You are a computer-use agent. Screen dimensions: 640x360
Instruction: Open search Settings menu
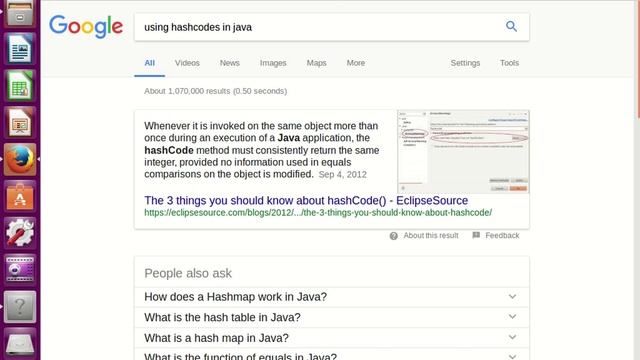[x=465, y=63]
